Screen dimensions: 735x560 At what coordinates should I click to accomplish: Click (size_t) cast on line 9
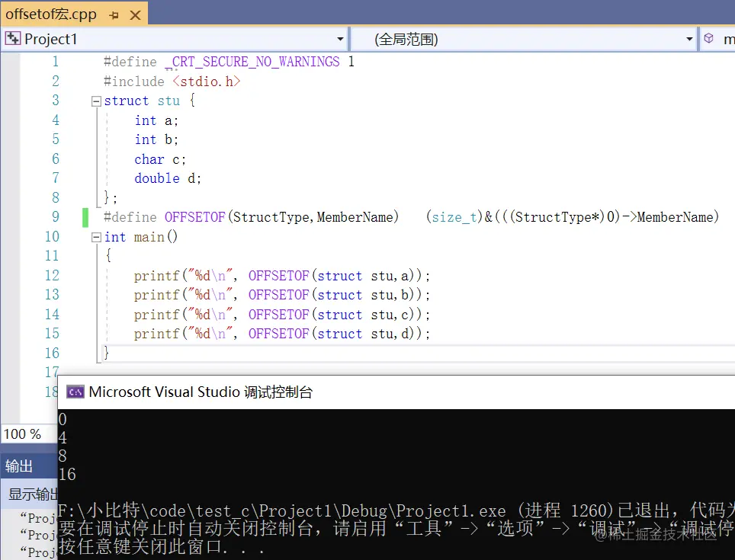(x=454, y=217)
